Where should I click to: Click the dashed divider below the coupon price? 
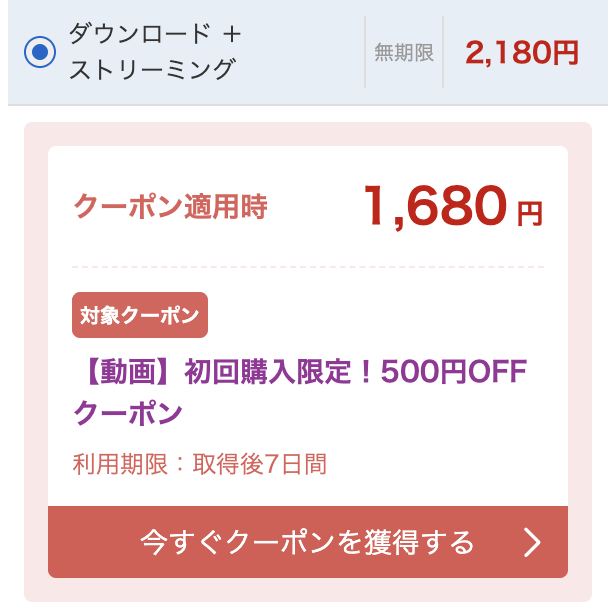(308, 267)
